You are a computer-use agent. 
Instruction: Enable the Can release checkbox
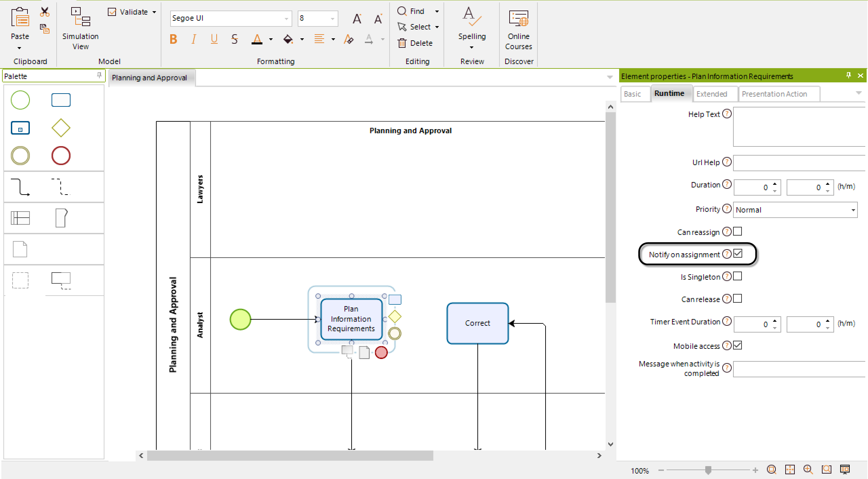pos(737,299)
